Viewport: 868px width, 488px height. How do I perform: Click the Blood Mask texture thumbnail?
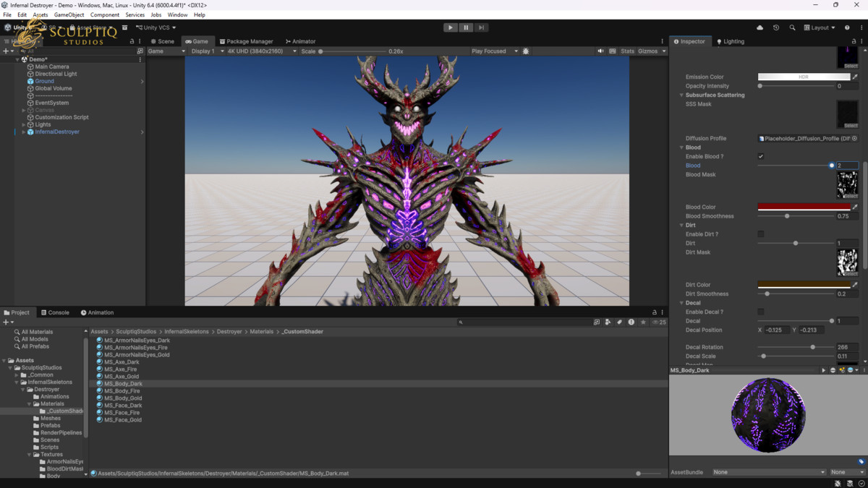point(847,185)
